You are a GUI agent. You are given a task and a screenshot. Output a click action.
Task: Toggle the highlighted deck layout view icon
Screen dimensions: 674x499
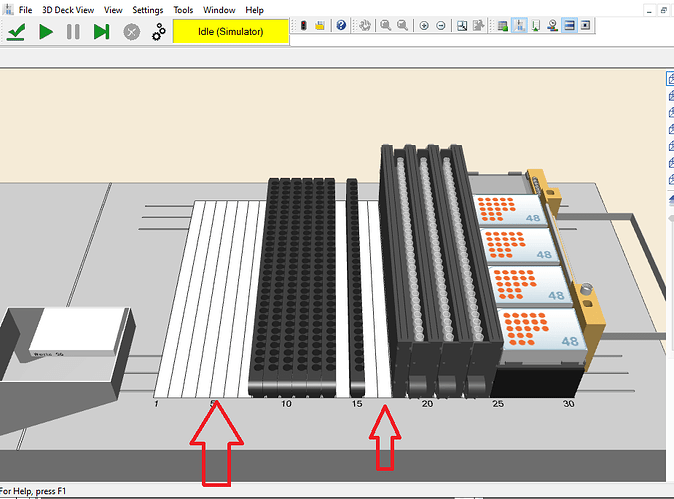(519, 26)
